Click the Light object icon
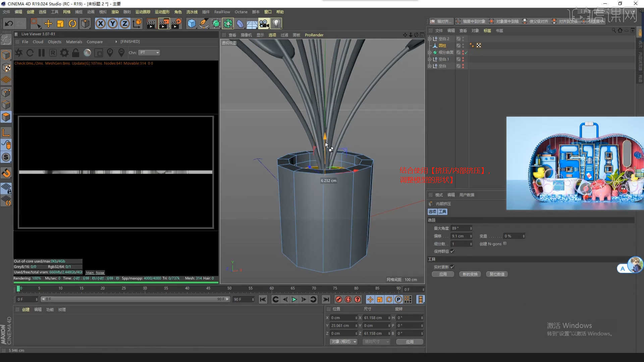The width and height of the screenshot is (644, 362). [x=276, y=23]
